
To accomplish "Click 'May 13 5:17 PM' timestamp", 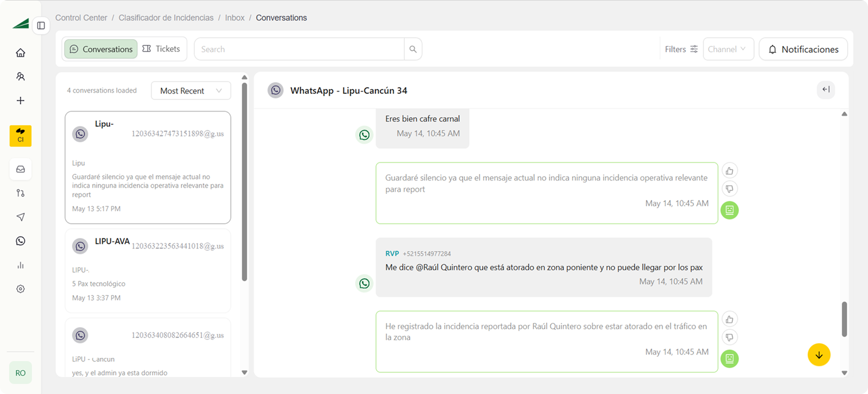I will click(96, 209).
